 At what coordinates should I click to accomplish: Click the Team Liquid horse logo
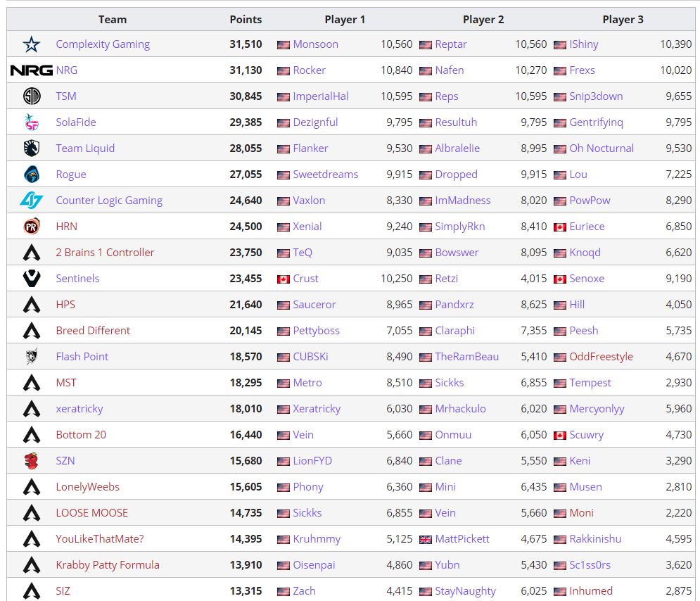(x=30, y=148)
